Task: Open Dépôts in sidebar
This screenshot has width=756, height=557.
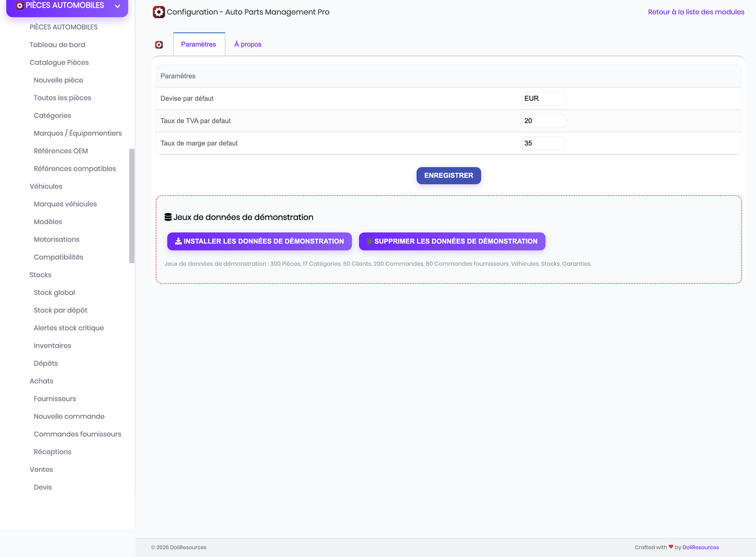Action: pos(46,363)
